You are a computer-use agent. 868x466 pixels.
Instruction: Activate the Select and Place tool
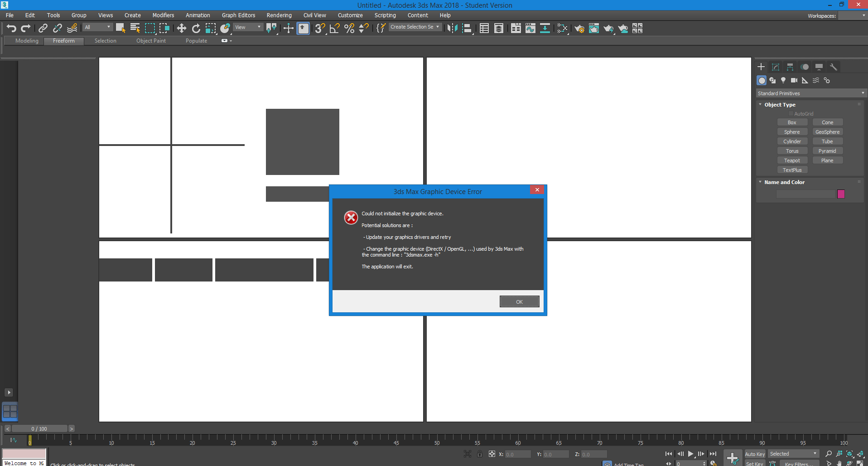[x=225, y=28]
